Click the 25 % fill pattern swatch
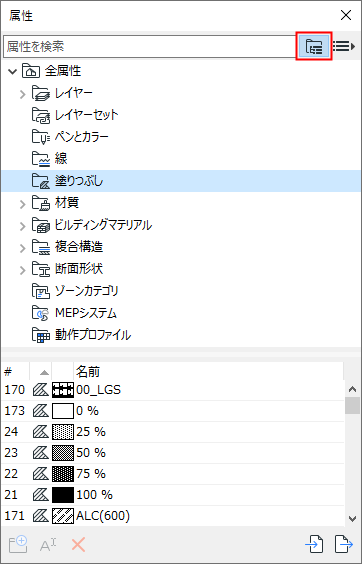The image size is (362, 564). coord(63,432)
